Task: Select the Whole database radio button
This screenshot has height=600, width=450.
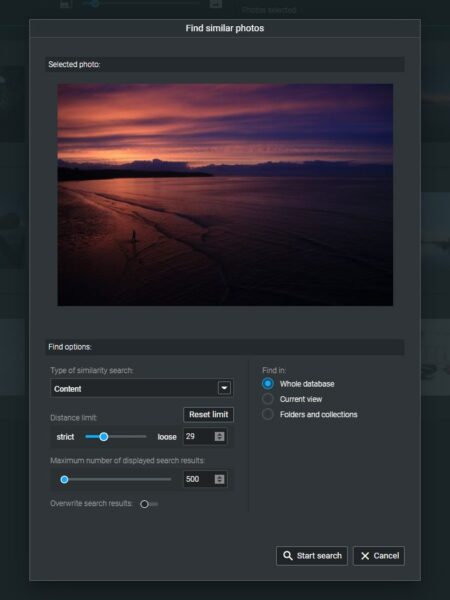Action: (x=267, y=383)
